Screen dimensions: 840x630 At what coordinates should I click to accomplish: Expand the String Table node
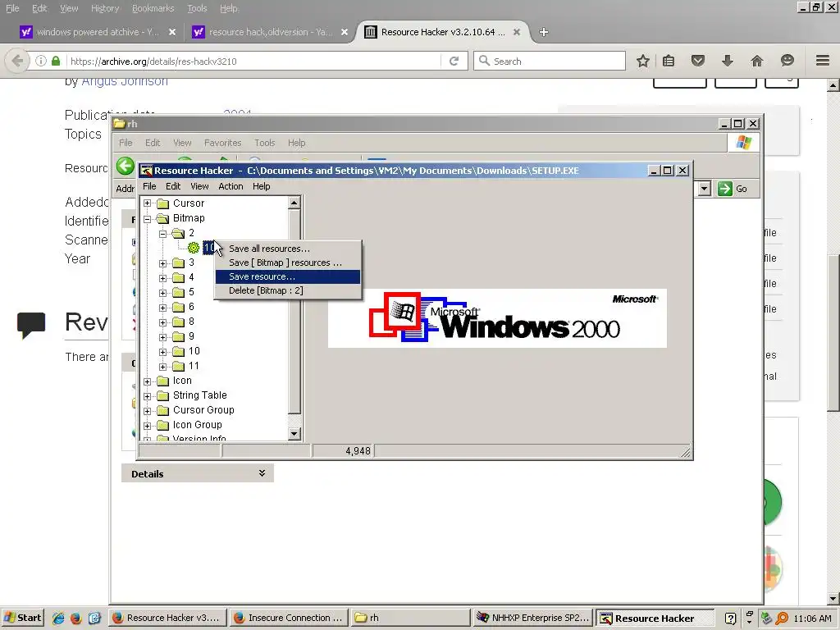point(148,396)
